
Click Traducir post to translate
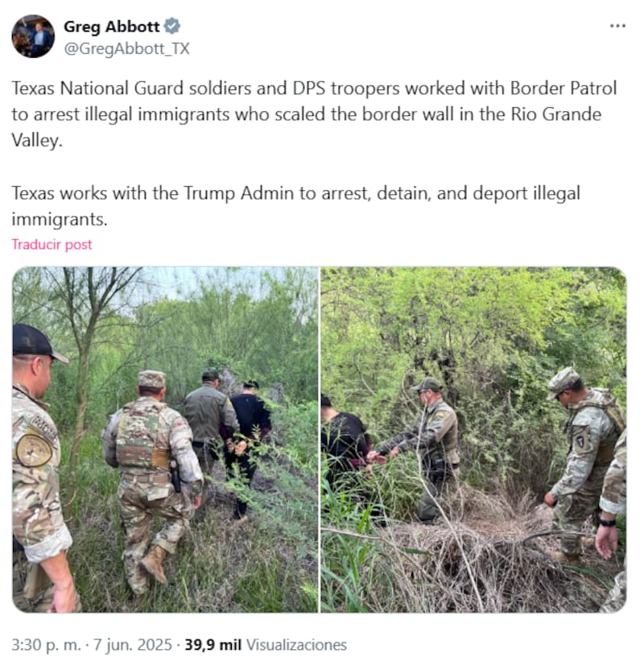pyautogui.click(x=52, y=245)
